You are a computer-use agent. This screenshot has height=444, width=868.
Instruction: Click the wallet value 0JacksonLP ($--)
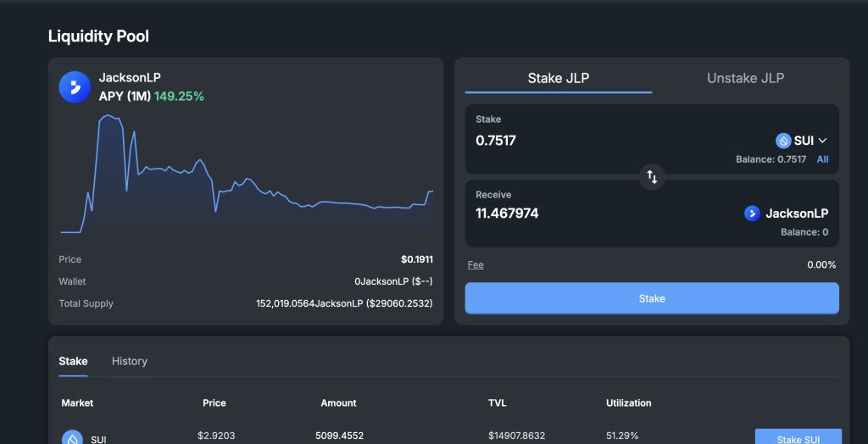[393, 281]
